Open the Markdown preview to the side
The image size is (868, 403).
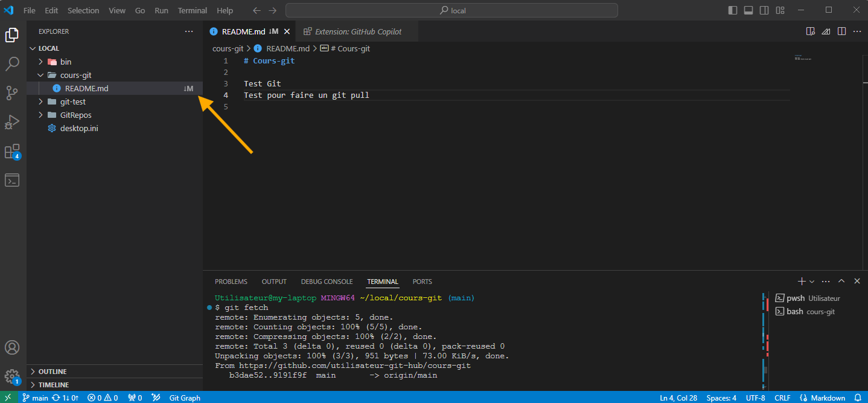[810, 31]
